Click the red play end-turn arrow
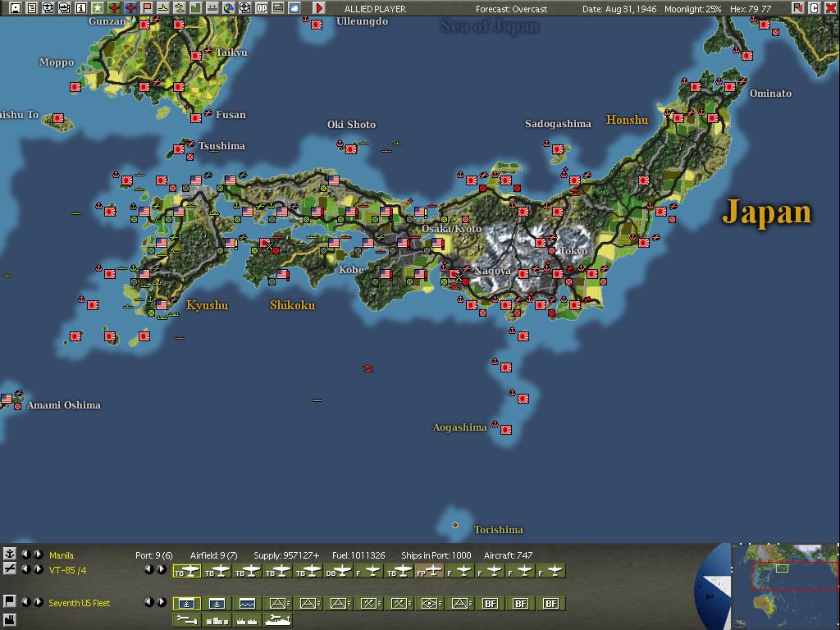This screenshot has width=840, height=630. (319, 8)
